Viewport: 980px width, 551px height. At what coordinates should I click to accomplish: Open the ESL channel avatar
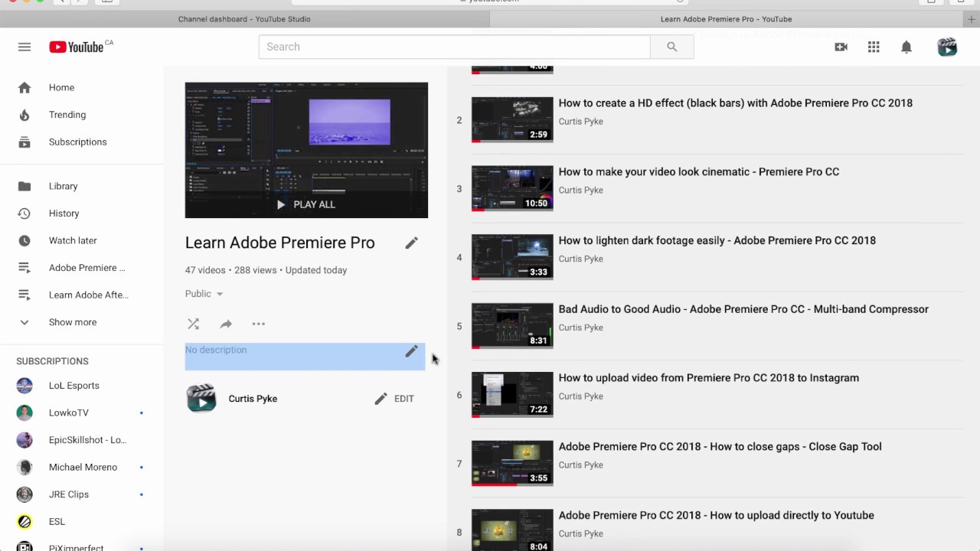tap(24, 522)
